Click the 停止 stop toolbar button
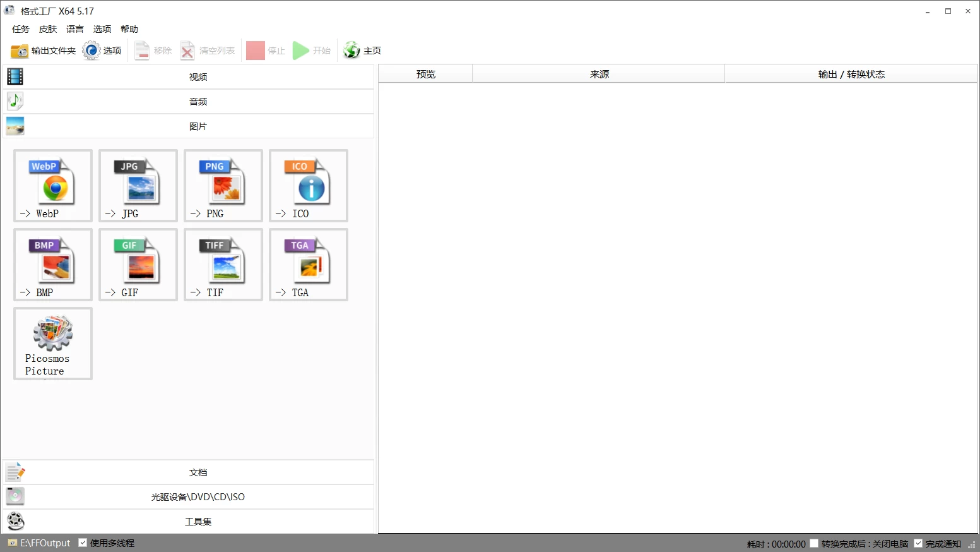 tap(266, 51)
